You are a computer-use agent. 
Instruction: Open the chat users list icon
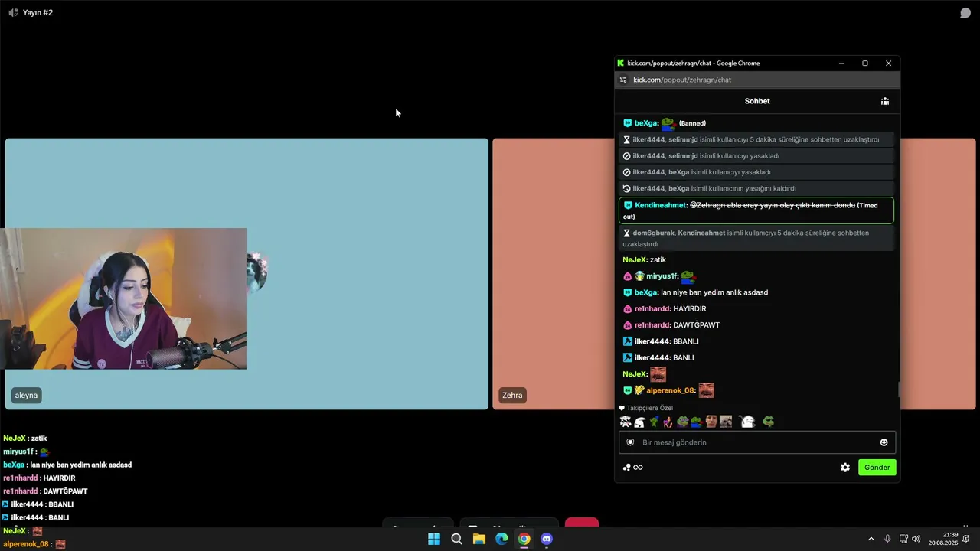click(885, 101)
